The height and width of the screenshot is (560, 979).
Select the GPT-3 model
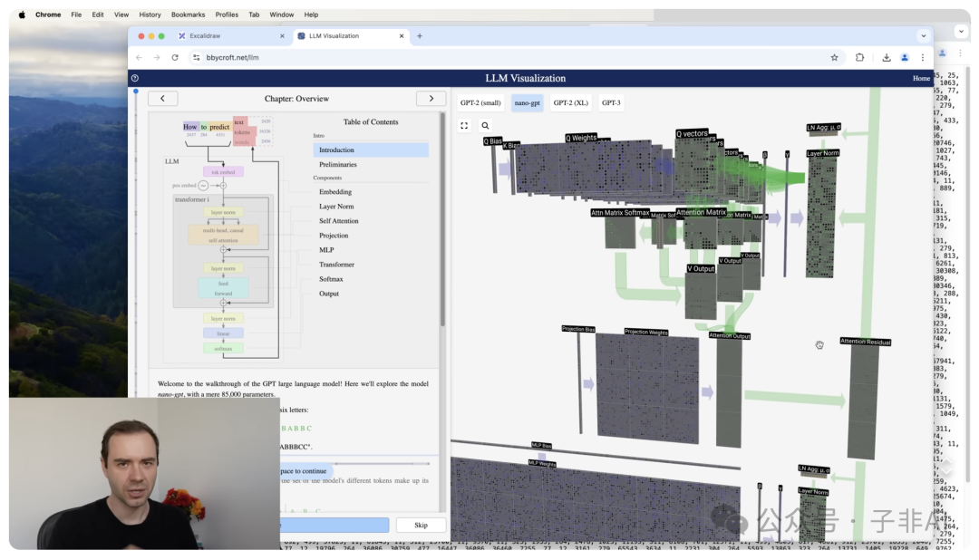click(x=611, y=103)
